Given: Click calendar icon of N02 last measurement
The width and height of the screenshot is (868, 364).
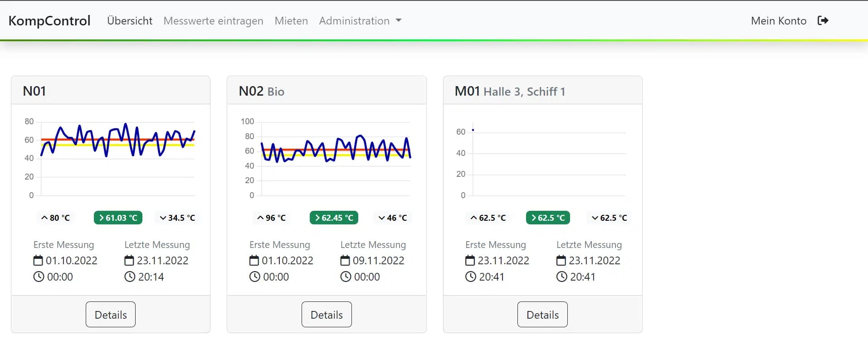Looking at the screenshot, I should click(x=346, y=261).
